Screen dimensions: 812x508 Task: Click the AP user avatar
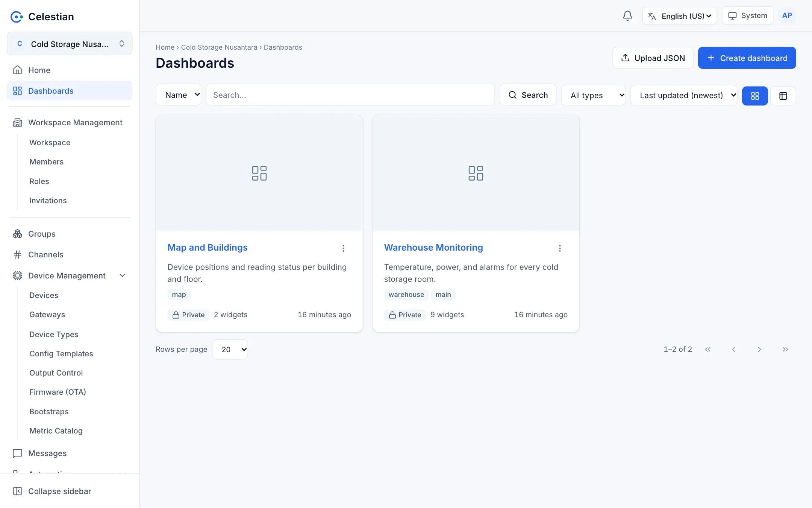[x=787, y=16]
